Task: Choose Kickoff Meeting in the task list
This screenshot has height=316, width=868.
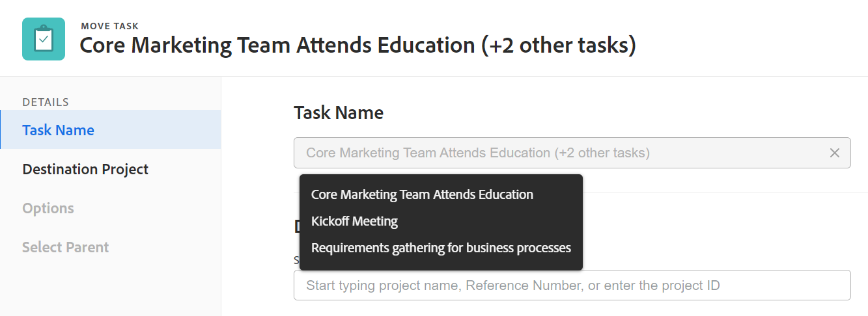Action: click(x=354, y=221)
